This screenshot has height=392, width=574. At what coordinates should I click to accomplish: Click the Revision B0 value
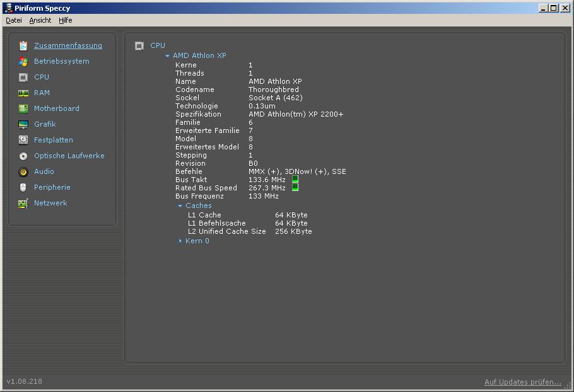pos(253,163)
